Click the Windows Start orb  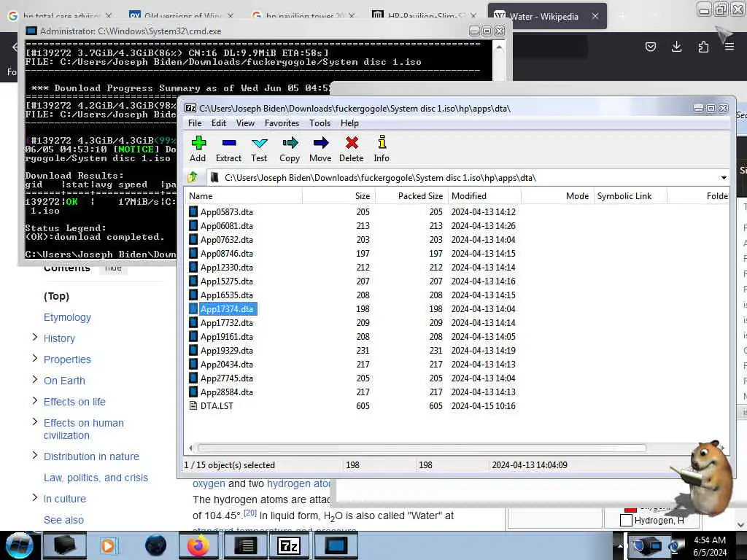pos(19,545)
